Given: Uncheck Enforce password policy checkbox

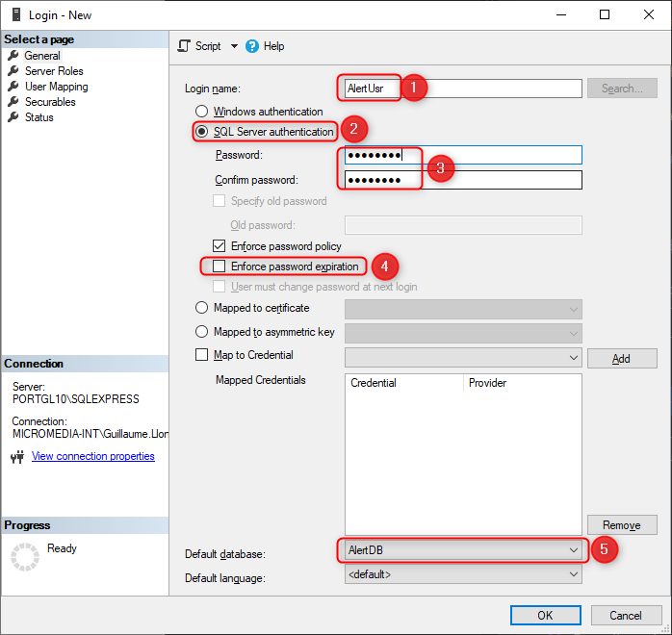Looking at the screenshot, I should [x=220, y=246].
